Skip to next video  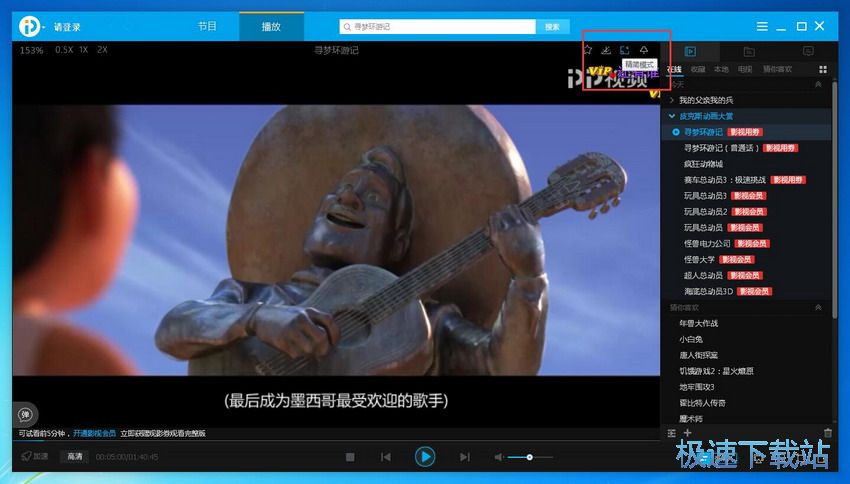coord(465,457)
